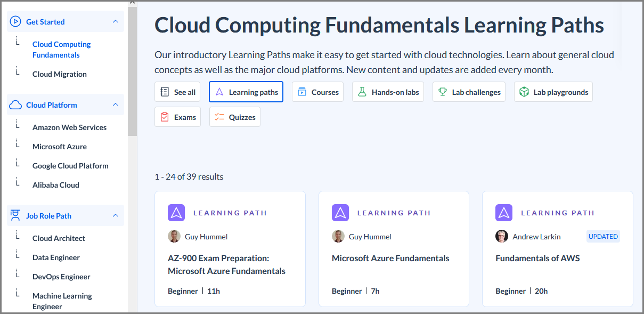
Task: Collapse the Cloud Platform section chevron
Action: click(116, 105)
